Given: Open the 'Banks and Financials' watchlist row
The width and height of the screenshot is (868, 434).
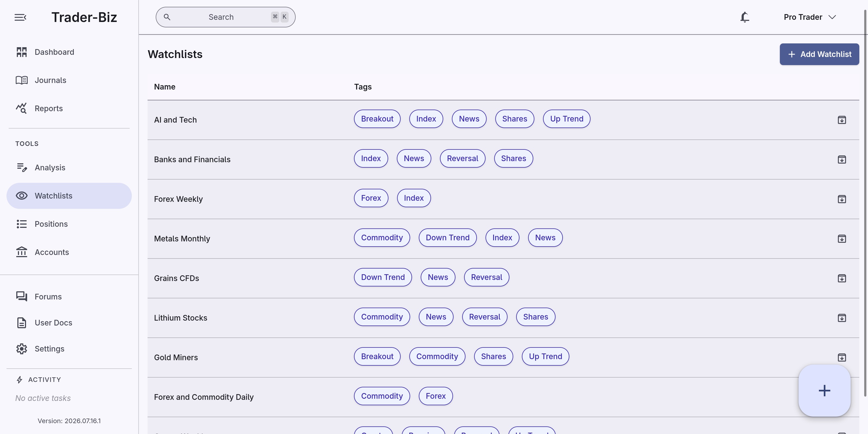Looking at the screenshot, I should (503, 159).
